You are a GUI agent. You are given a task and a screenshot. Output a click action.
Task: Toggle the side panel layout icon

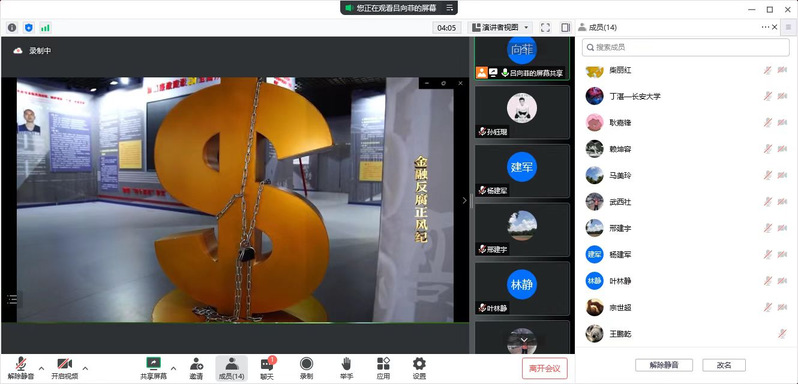565,27
